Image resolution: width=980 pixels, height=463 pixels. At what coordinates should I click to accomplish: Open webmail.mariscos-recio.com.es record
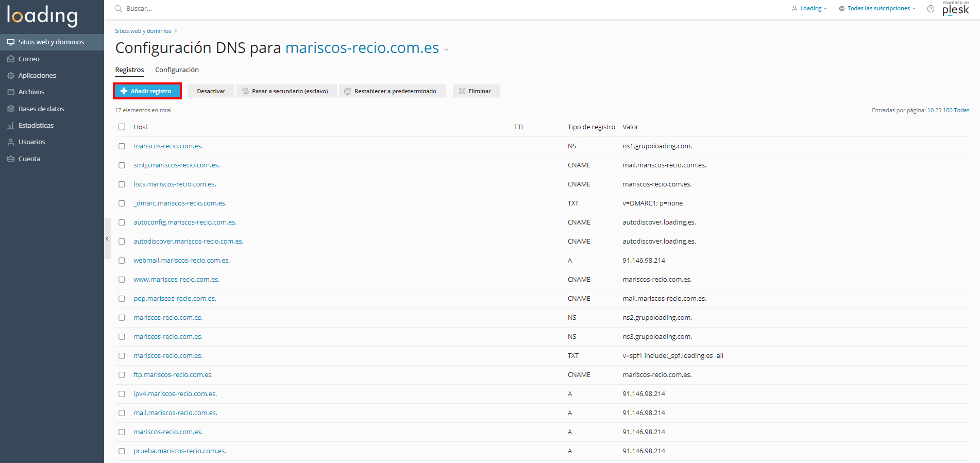tap(182, 261)
